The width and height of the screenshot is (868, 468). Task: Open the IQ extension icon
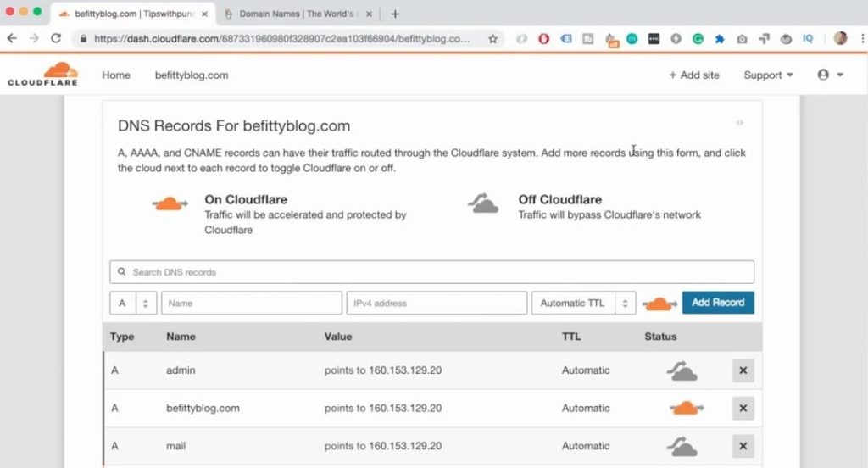[x=808, y=39]
